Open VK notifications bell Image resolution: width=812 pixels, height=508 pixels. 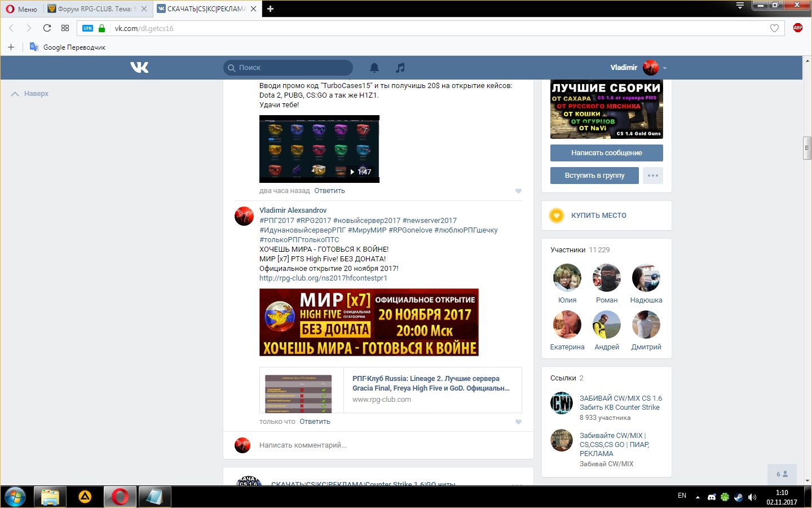coord(374,68)
